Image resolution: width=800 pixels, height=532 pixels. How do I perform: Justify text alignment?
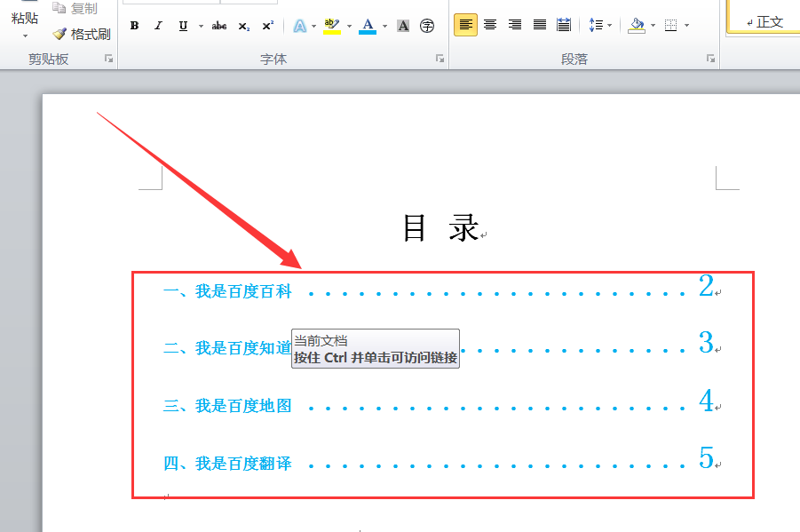point(539,25)
